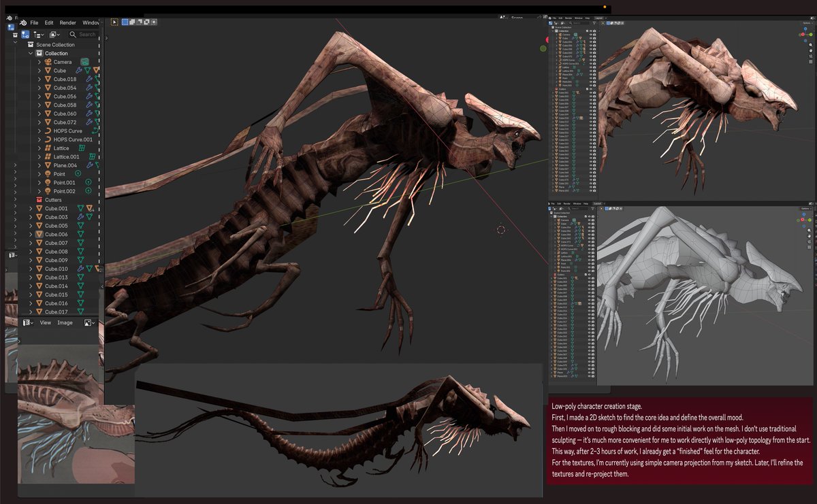Select Point.002 light in the outliner

pyautogui.click(x=64, y=191)
